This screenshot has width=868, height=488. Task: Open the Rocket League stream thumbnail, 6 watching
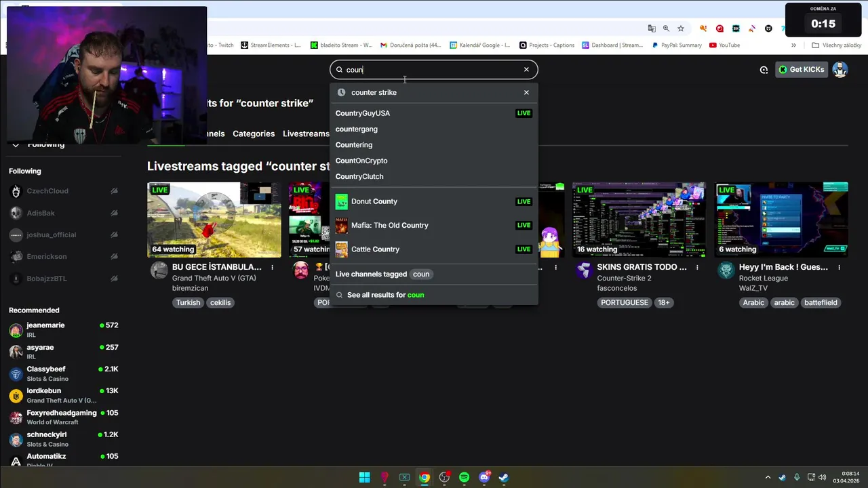[x=782, y=220]
